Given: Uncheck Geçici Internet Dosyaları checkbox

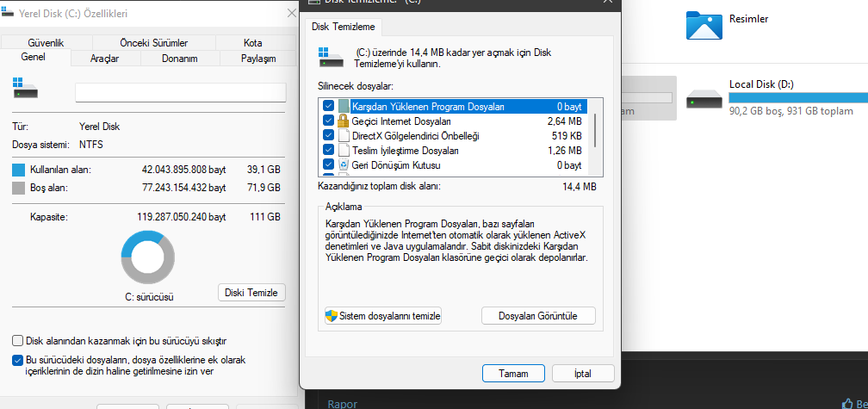Looking at the screenshot, I should pyautogui.click(x=328, y=121).
